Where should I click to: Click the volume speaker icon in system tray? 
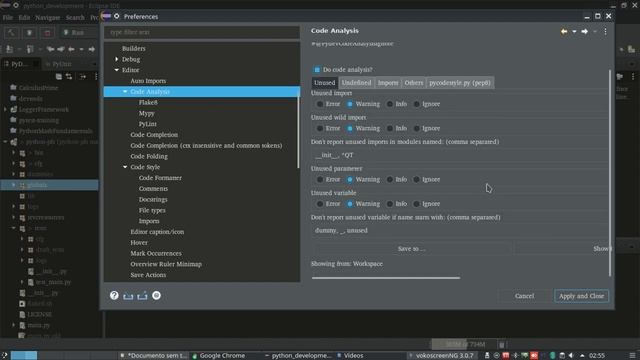click(571, 356)
